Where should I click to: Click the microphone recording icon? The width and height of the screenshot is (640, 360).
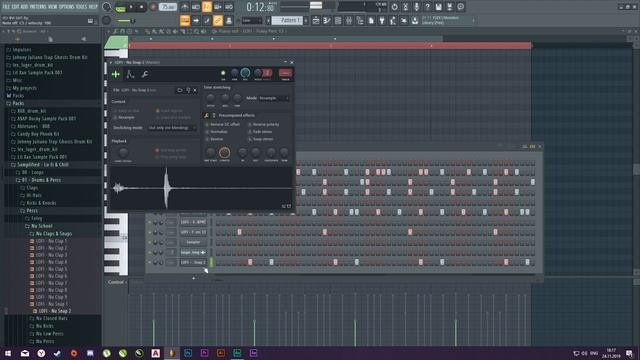point(416,7)
